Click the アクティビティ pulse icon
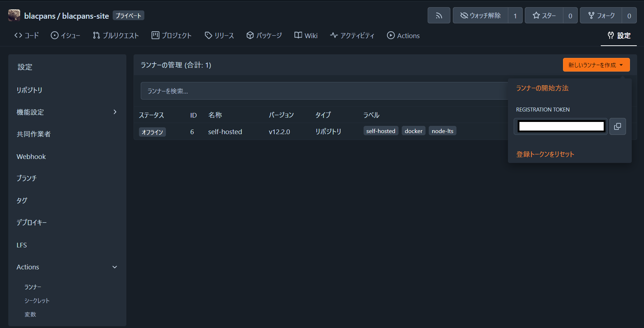 coord(333,35)
